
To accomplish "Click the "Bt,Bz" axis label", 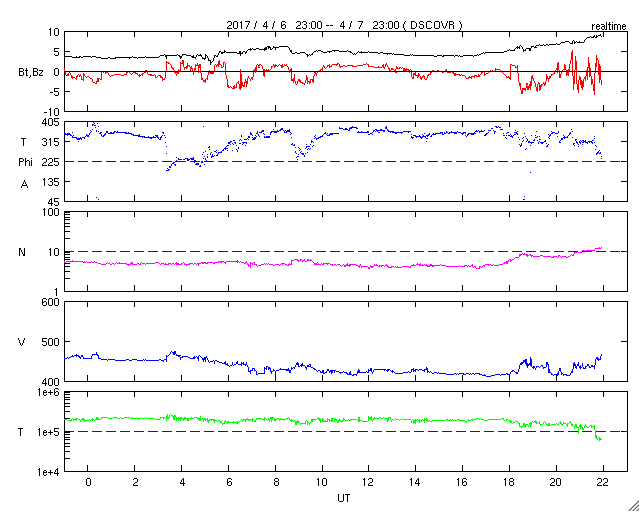I will click(31, 72).
